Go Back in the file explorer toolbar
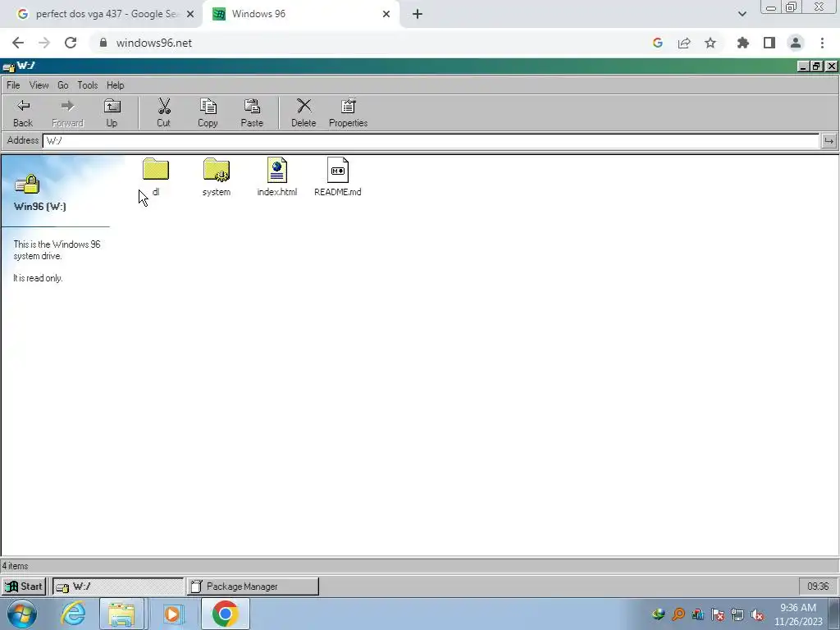 click(23, 113)
